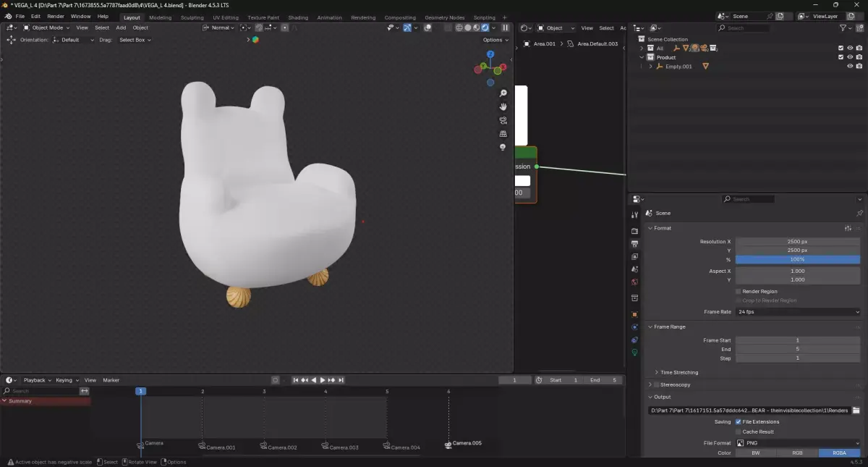The image size is (868, 467).
Task: Switch to the Shading workspace tab
Action: click(x=298, y=17)
